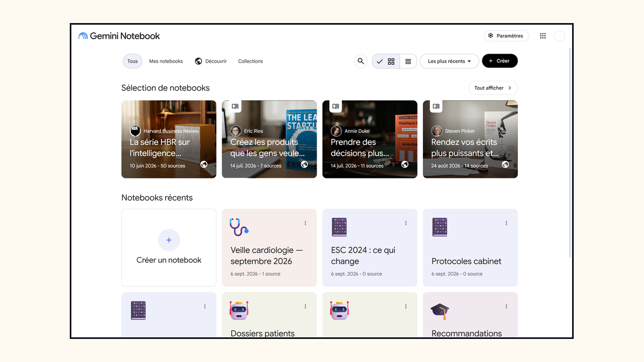Viewport: 644px width, 362px height.
Task: Switch to Mes notebooks tab
Action: pyautogui.click(x=166, y=61)
